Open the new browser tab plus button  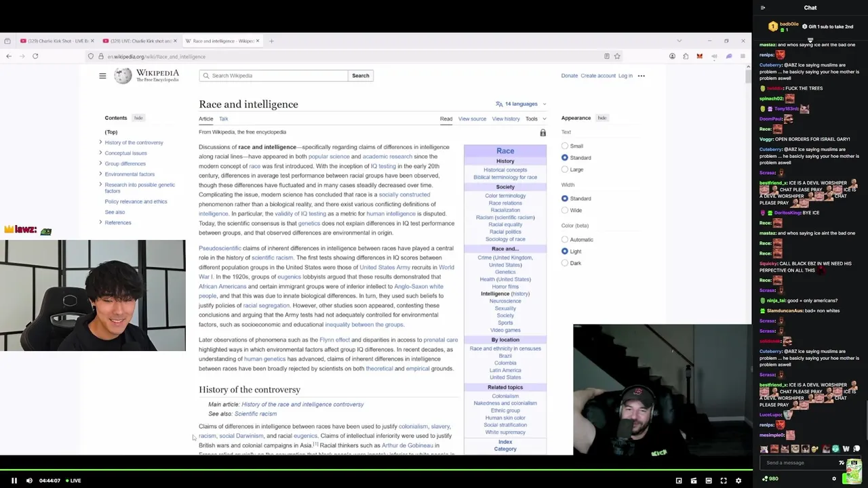click(x=271, y=41)
